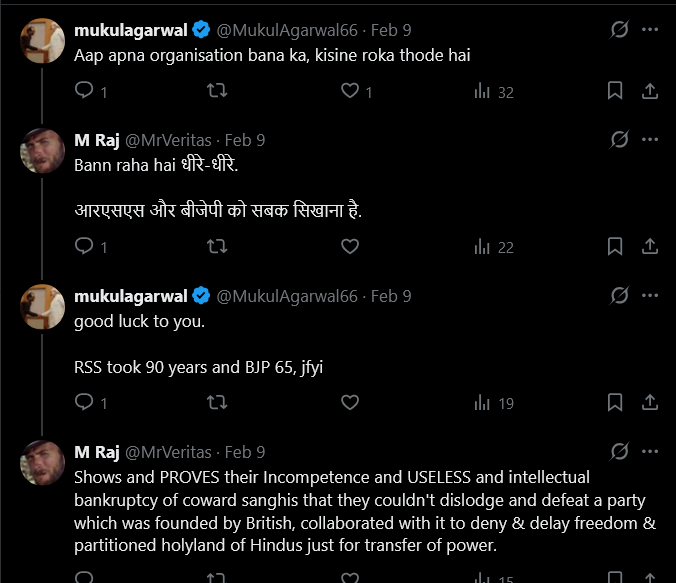Like the "Bann raha hai" tweet
This screenshot has width=676, height=583.
[350, 246]
